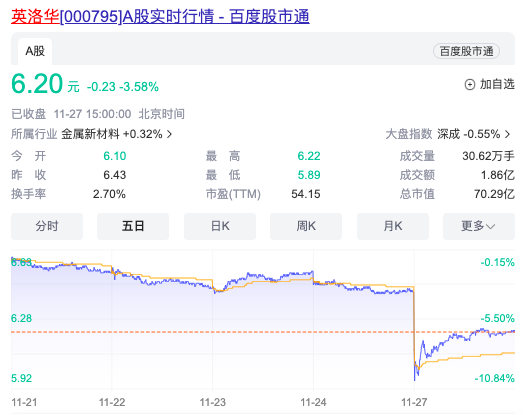Viewport: 523px width, 415px height.
Task: Expand industry 金属新材料 chevron arrow
Action: 169,134
